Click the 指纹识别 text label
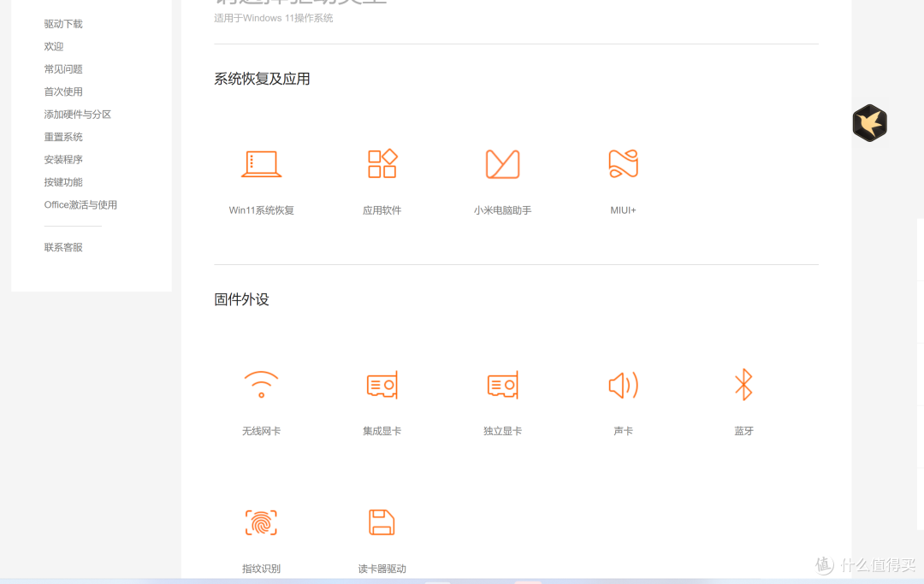Image resolution: width=924 pixels, height=584 pixels. pos(261,569)
